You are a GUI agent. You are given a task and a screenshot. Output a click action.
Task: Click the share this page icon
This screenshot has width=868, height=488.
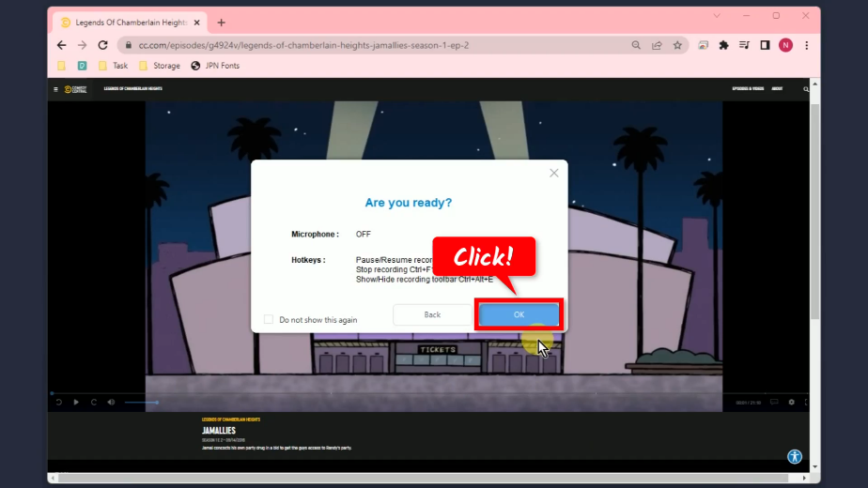(x=657, y=45)
